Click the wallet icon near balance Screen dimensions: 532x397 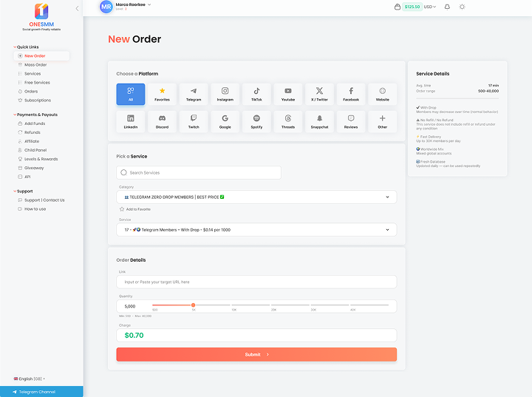click(x=398, y=7)
